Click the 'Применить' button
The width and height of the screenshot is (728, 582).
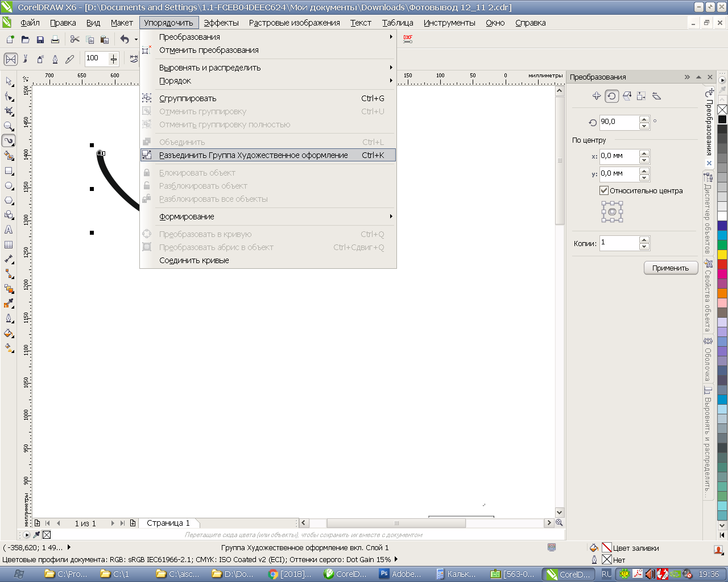coord(671,268)
